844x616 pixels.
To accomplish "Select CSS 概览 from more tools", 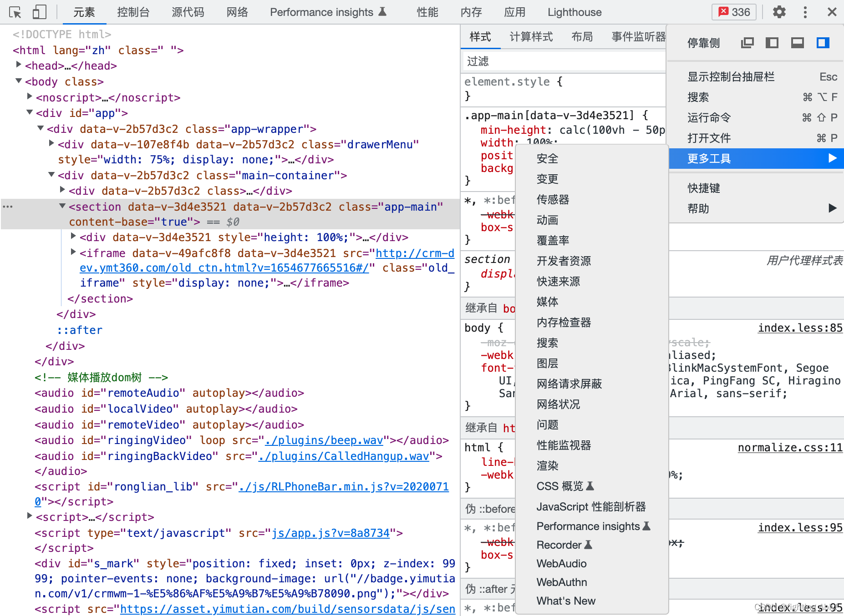I will point(592,486).
